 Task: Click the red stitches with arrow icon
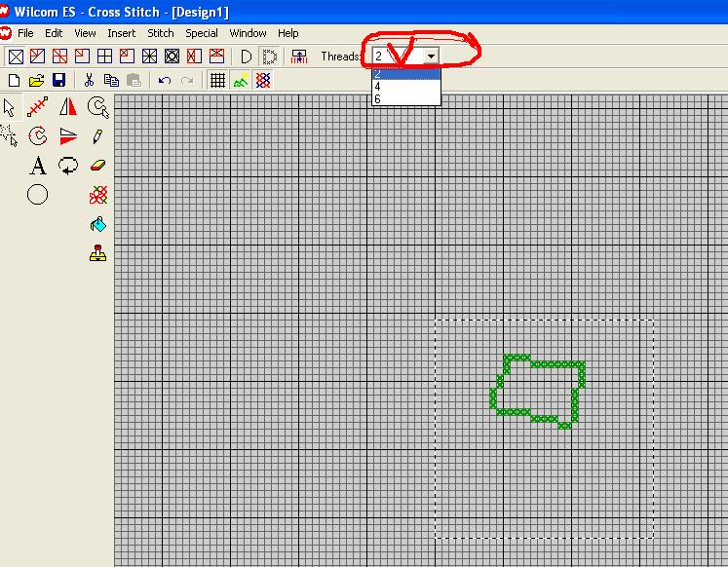(x=299, y=57)
